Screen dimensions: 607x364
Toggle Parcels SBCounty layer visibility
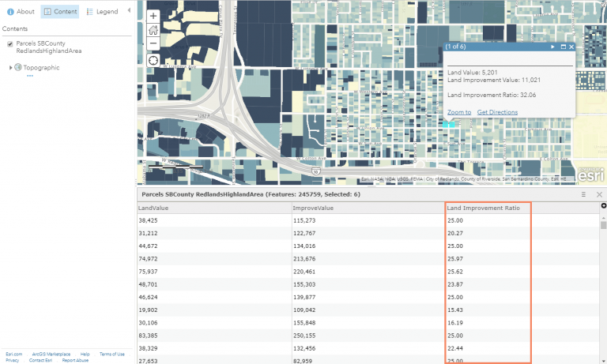[10, 44]
